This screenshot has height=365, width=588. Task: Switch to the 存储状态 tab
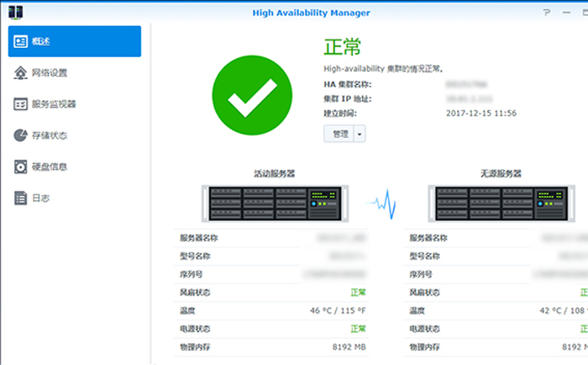(x=49, y=135)
